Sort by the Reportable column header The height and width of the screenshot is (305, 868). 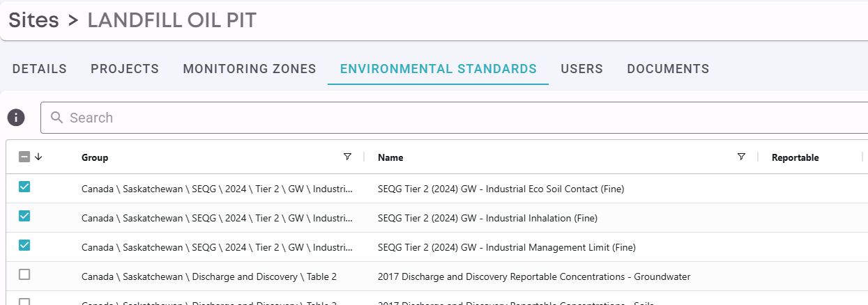point(795,157)
